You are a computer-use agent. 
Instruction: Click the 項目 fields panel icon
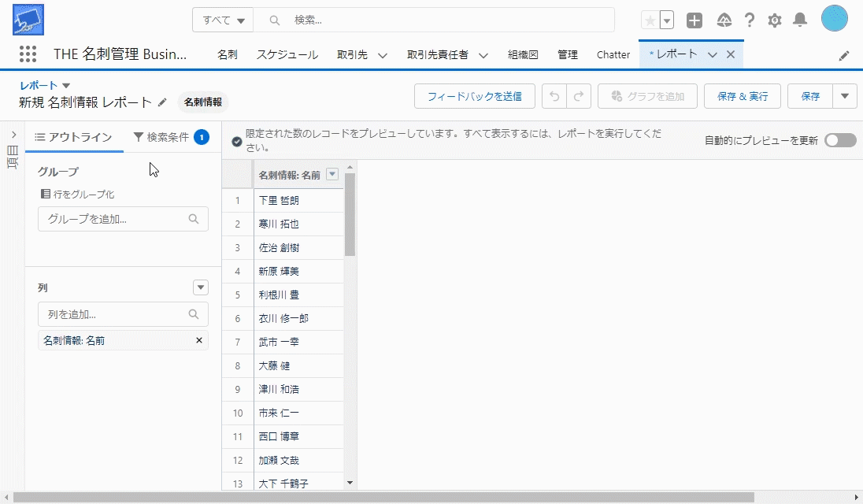tap(12, 157)
